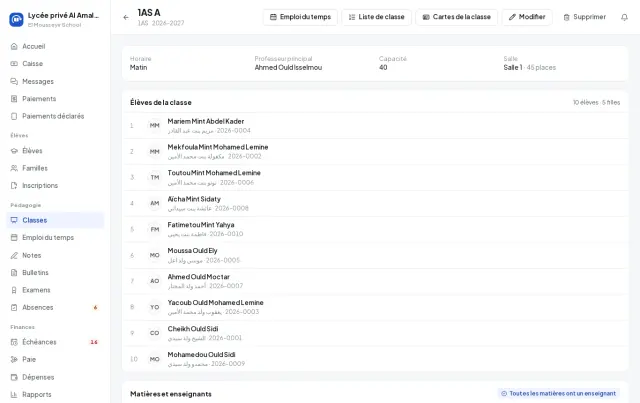Click the Absences badge showing 6
Image resolution: width=640 pixels, height=403 pixels.
95,307
